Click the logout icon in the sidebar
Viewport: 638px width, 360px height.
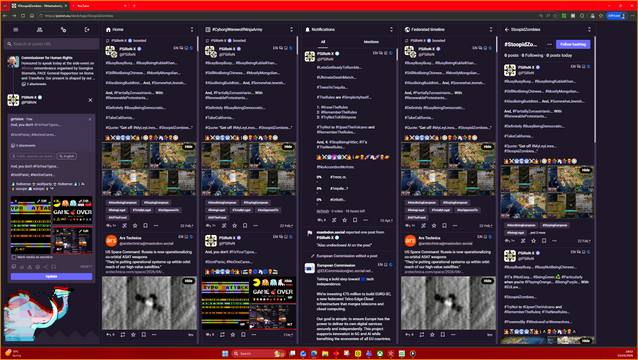point(87,30)
